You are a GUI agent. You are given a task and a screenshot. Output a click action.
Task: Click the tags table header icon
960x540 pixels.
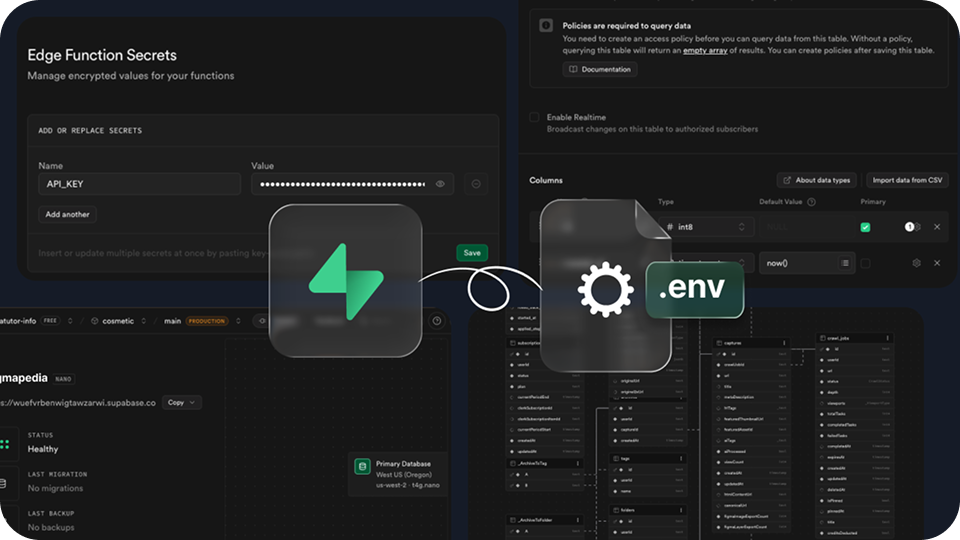pos(616,458)
